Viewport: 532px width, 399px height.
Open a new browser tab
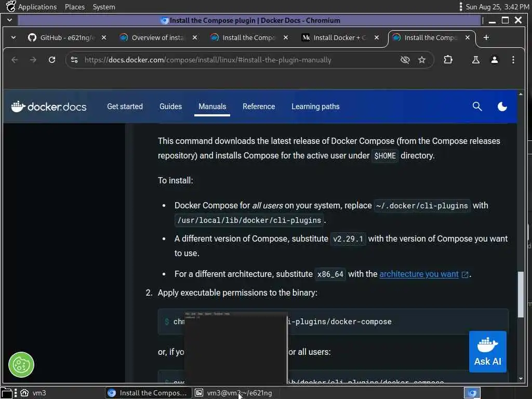[486, 37]
